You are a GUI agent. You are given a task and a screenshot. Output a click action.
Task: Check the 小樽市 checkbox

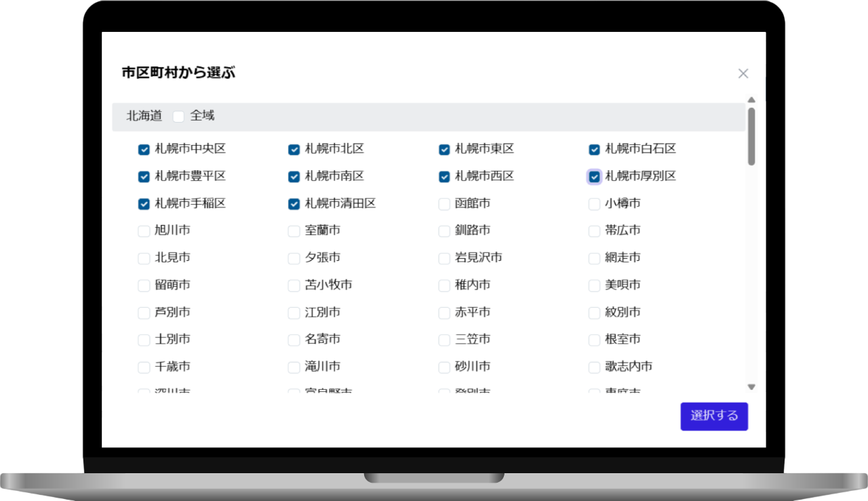click(594, 204)
